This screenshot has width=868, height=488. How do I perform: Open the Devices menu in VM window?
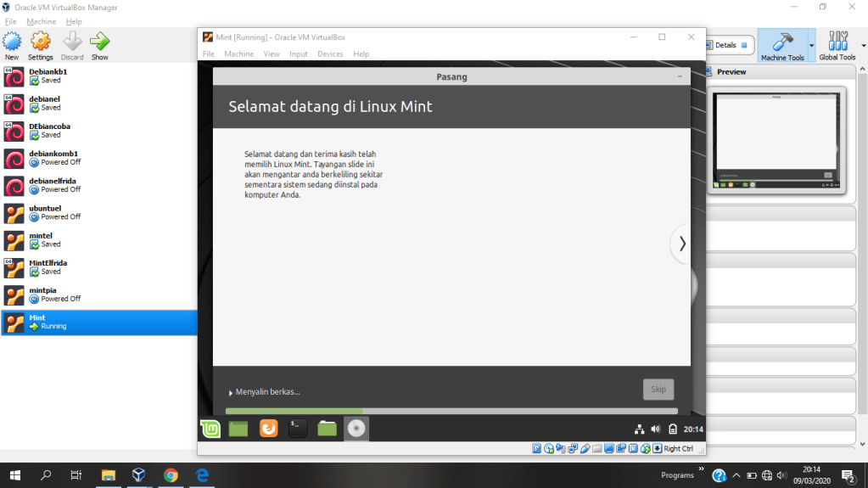pyautogui.click(x=330, y=53)
